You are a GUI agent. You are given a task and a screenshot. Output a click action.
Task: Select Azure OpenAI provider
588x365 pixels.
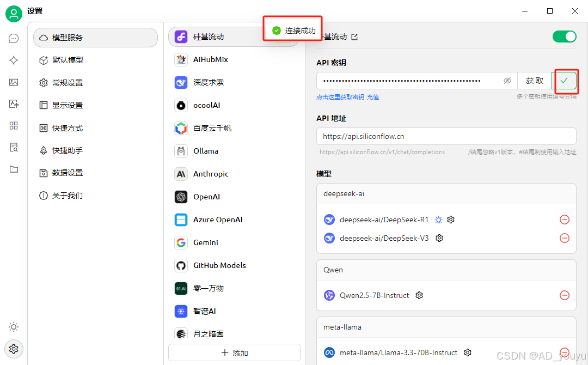(233, 220)
